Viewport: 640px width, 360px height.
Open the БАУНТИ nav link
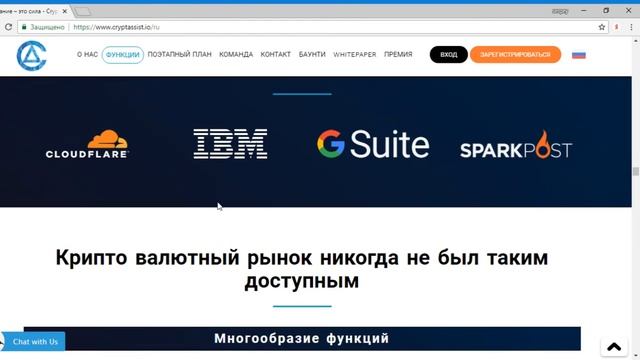pyautogui.click(x=312, y=54)
